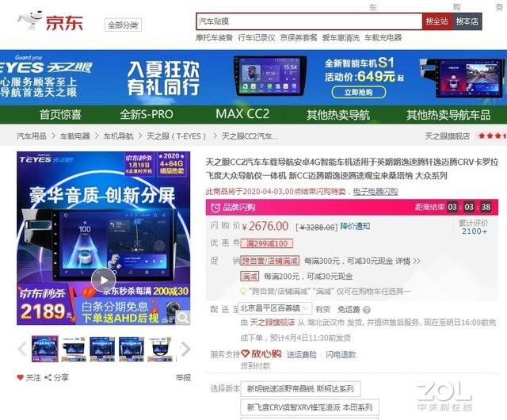The height and width of the screenshot is (420, 507).
Task: Claim 满299减100 coupon
Action: click(x=267, y=243)
